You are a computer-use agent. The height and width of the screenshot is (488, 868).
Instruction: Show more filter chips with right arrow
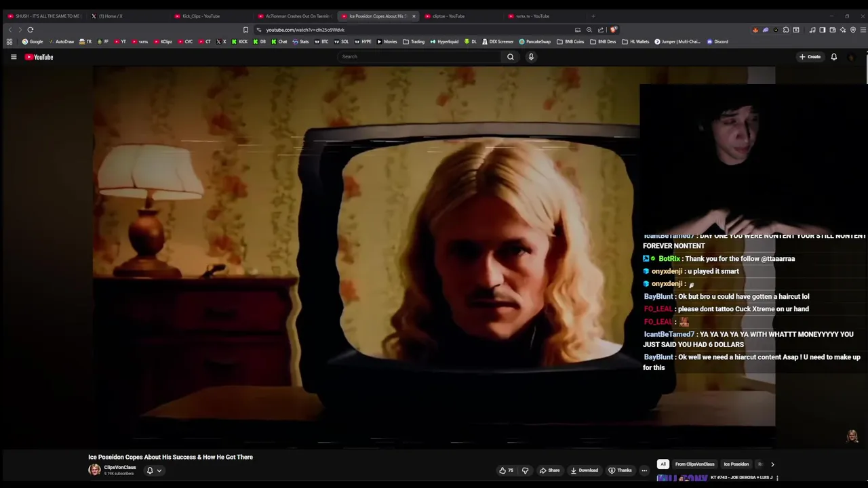772,464
